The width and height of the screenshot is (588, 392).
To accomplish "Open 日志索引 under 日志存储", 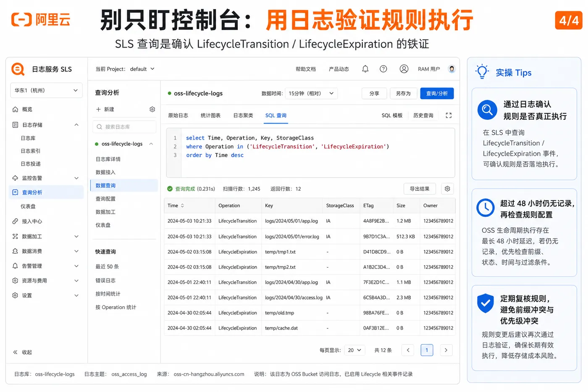I will click(31, 151).
